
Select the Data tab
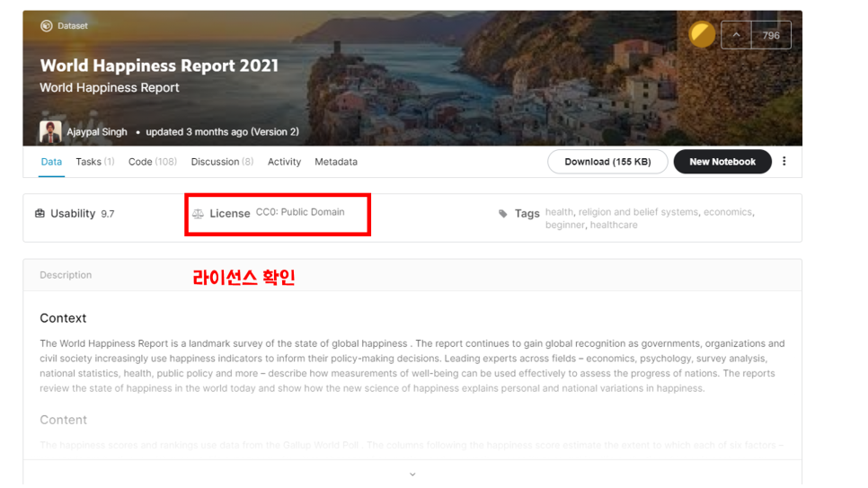point(51,162)
